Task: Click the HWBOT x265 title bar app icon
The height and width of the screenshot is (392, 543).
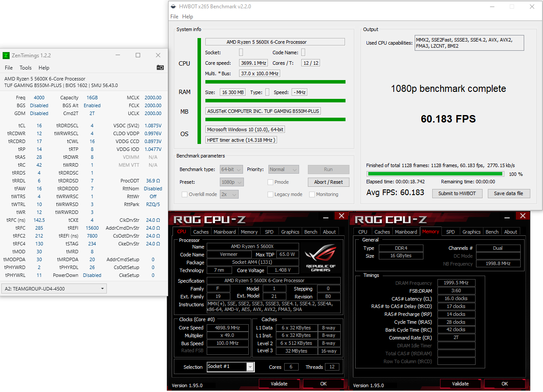Action: 174,7
